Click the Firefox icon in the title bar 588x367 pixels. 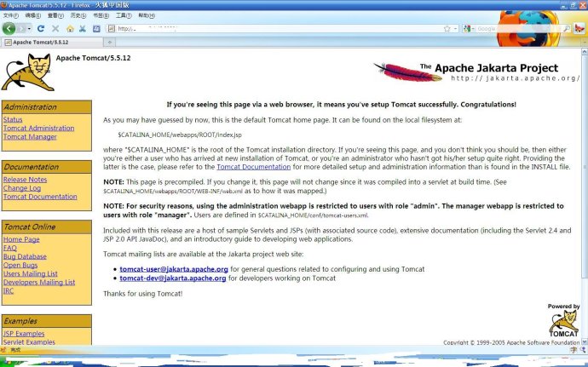(4, 5)
